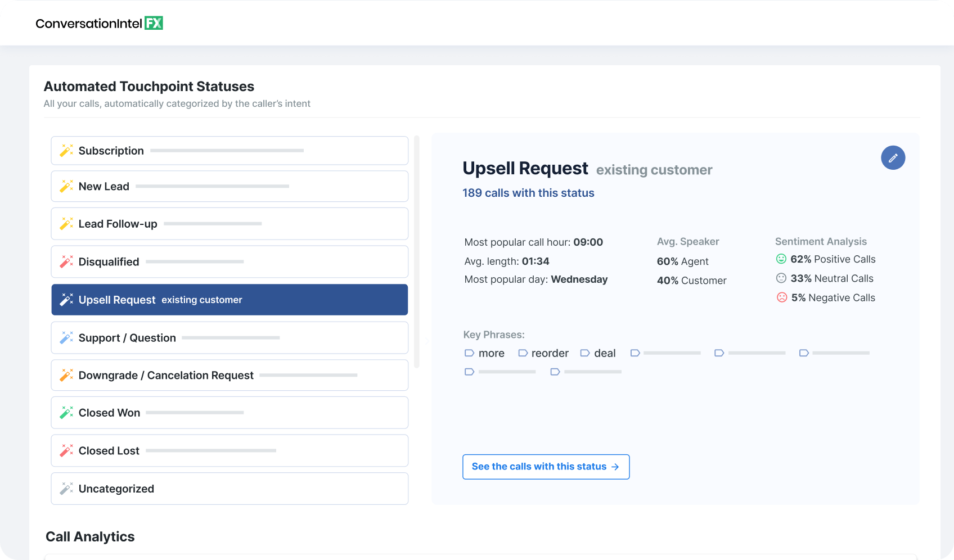Open the Support / Question status
Viewport: 954px width, 560px height.
[x=229, y=338]
